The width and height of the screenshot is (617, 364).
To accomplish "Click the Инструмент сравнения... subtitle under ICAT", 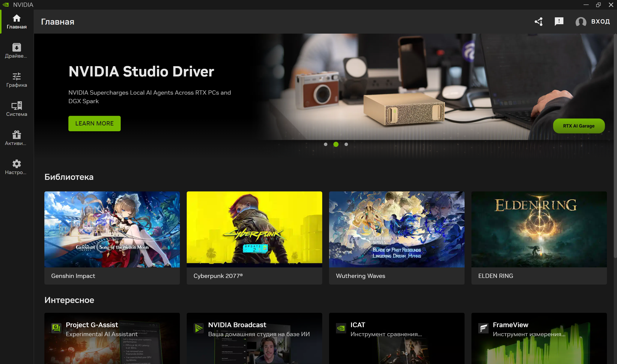I will click(x=386, y=334).
